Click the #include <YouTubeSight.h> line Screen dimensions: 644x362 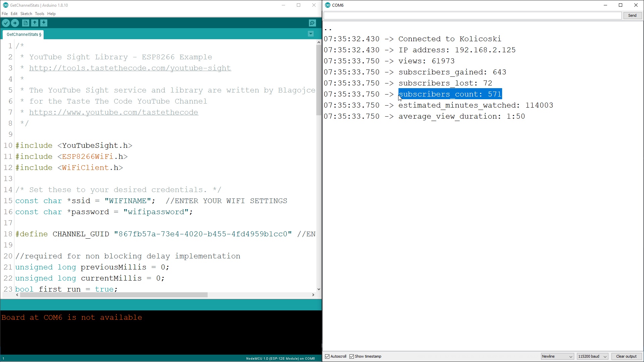[74, 145]
